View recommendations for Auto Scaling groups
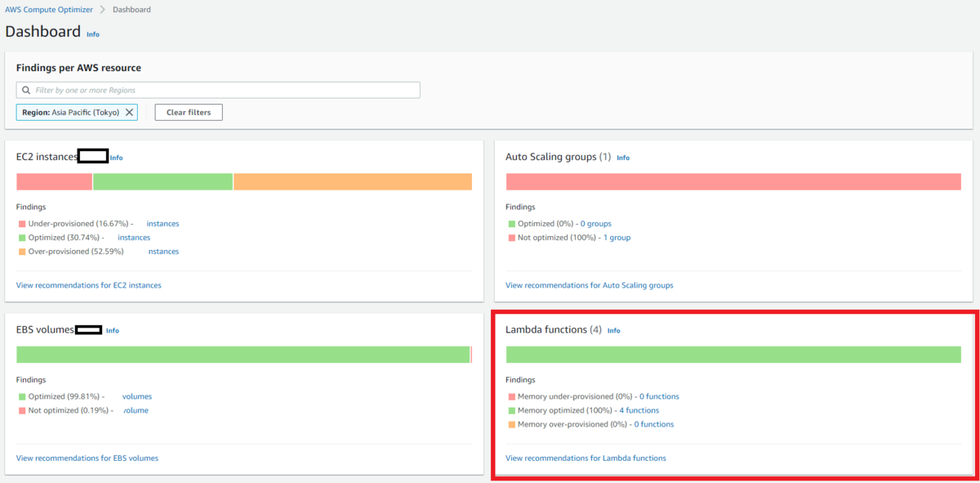980x483 pixels. click(590, 285)
